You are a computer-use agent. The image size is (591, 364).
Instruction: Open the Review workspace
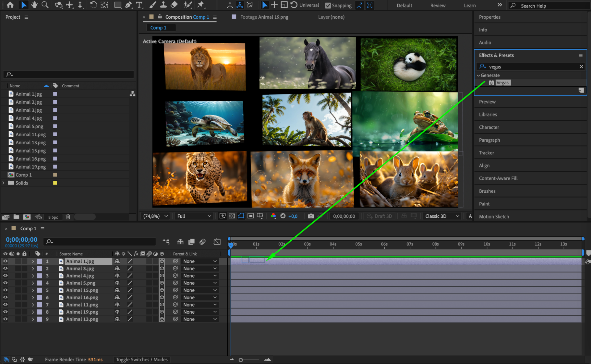[438, 5]
